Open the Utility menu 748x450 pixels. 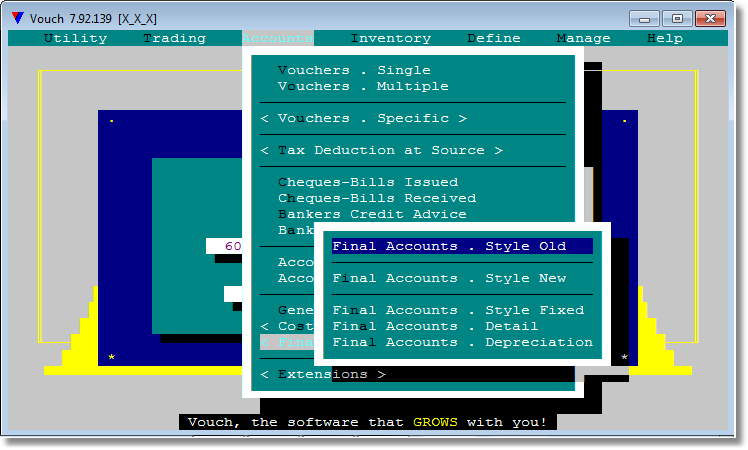pyautogui.click(x=75, y=38)
